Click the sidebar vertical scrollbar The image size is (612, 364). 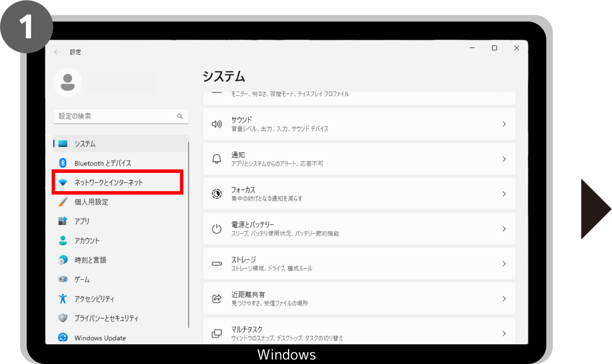[x=189, y=235]
